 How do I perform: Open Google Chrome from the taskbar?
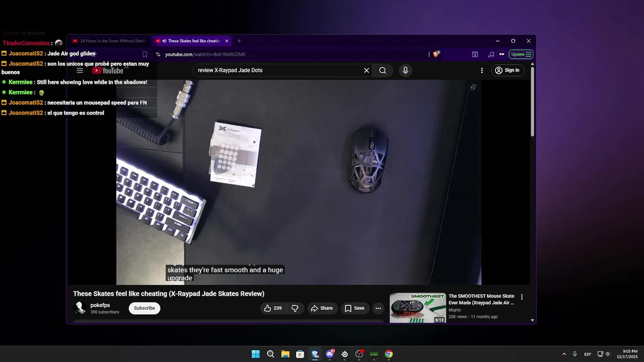[389, 354]
